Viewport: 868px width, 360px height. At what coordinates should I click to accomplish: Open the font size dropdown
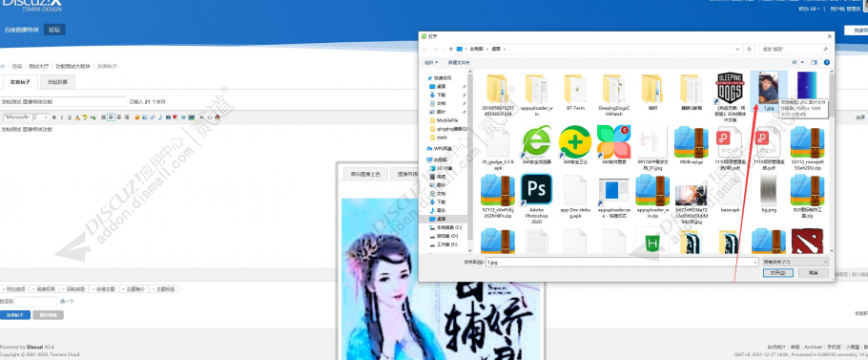pyautogui.click(x=40, y=117)
